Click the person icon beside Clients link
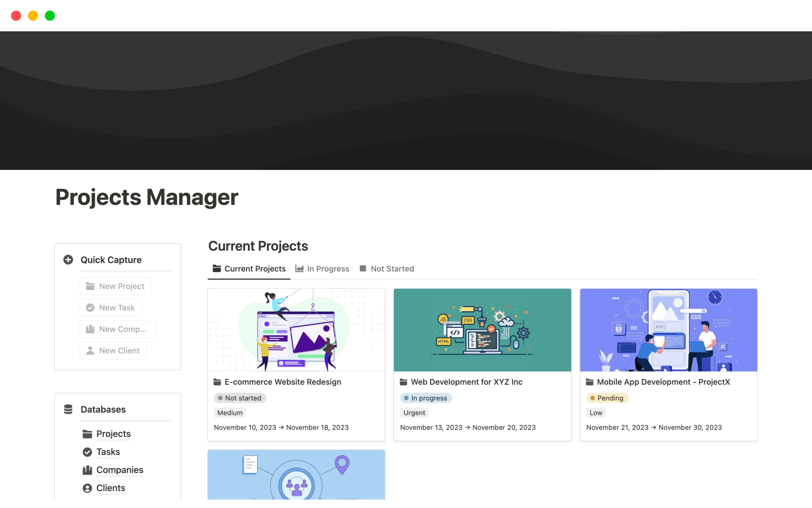Screen dimensions: 812x508 (87, 488)
